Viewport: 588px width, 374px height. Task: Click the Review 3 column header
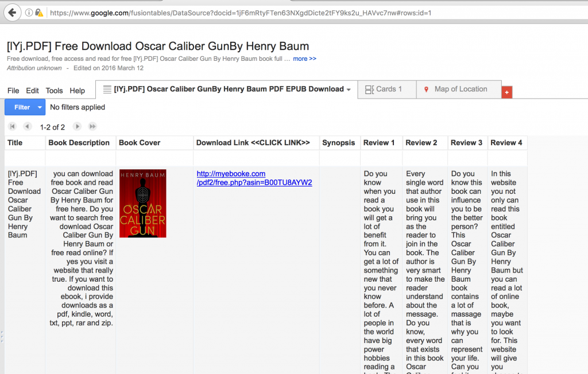(x=466, y=143)
